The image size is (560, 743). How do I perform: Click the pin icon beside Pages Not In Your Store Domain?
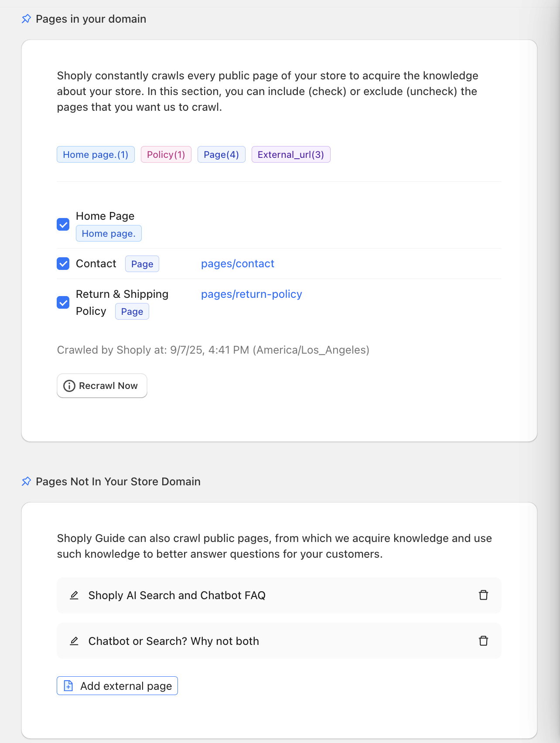pyautogui.click(x=26, y=481)
